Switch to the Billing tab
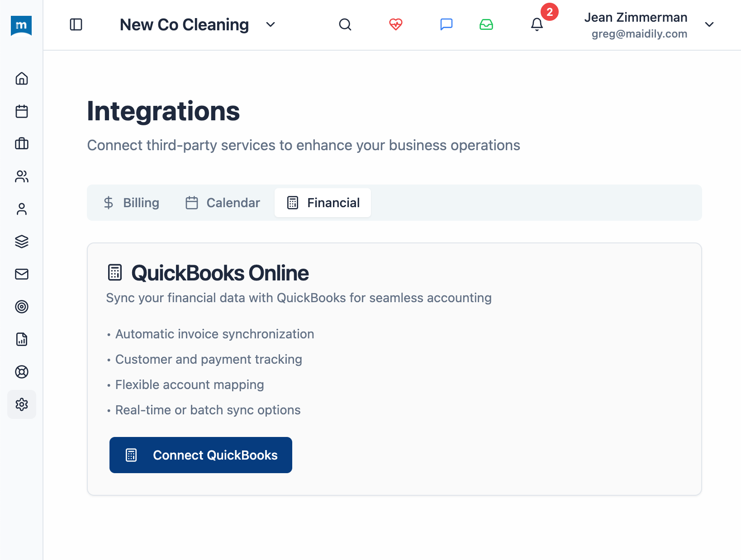 pyautogui.click(x=131, y=203)
